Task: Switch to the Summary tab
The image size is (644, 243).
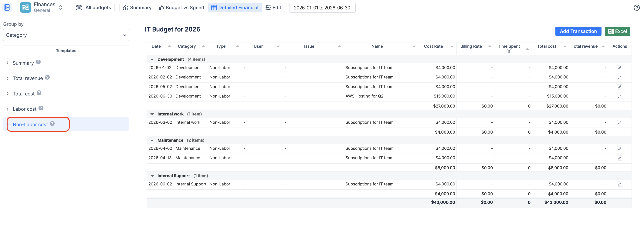Action: (137, 8)
